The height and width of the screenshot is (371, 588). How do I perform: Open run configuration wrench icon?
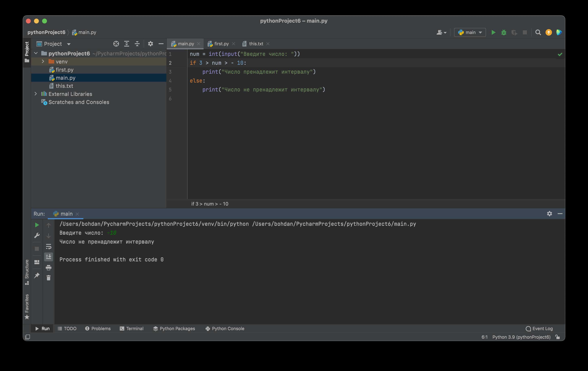point(37,235)
